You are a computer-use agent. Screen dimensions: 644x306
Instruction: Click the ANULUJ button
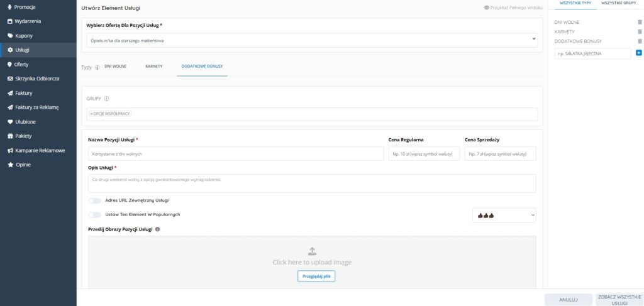568,300
